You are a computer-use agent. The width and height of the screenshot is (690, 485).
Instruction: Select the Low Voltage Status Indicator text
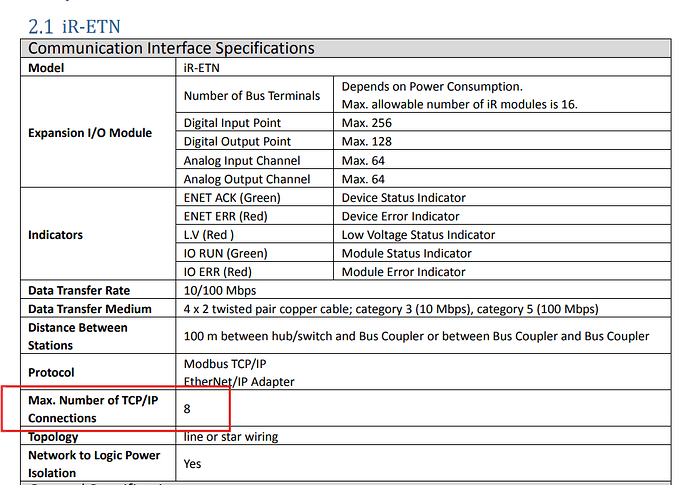click(x=418, y=235)
